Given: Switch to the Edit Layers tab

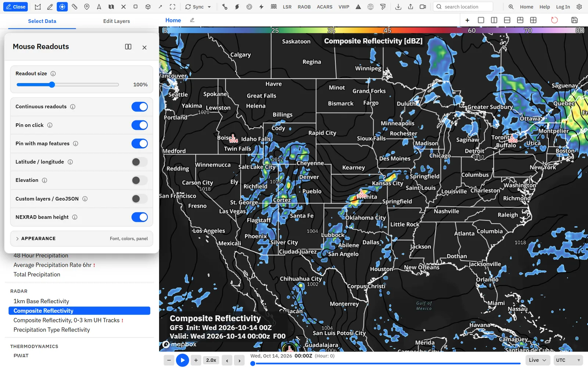Looking at the screenshot, I should coord(116,21).
